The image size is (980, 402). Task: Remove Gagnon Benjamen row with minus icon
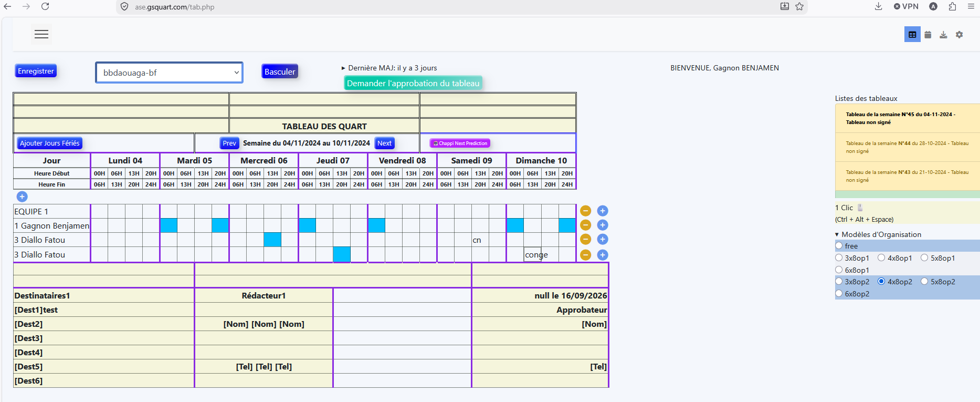click(586, 225)
